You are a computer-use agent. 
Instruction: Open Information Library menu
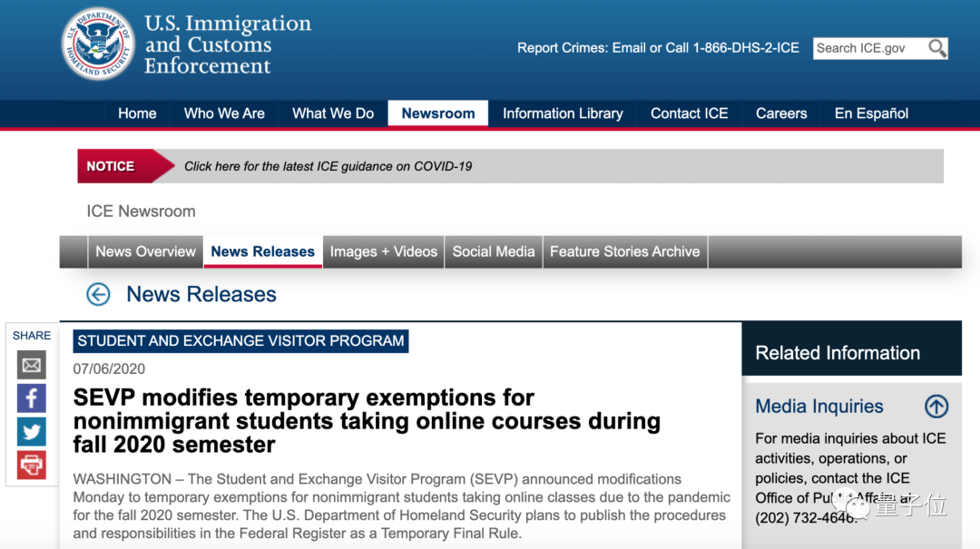[563, 113]
